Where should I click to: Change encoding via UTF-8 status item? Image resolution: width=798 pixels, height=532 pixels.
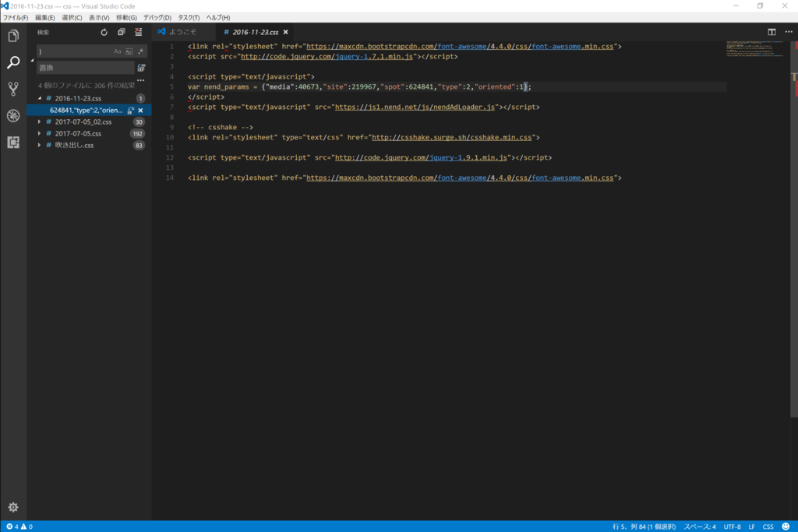coord(732,527)
